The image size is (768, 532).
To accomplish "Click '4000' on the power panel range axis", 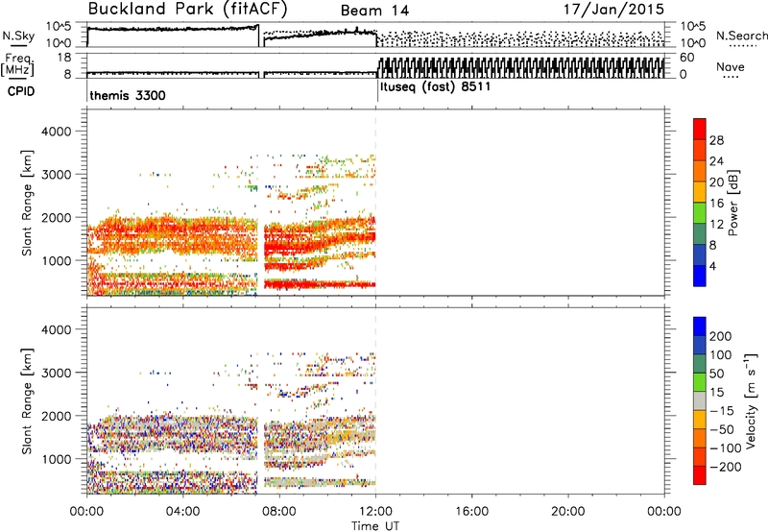I will pyautogui.click(x=56, y=132).
